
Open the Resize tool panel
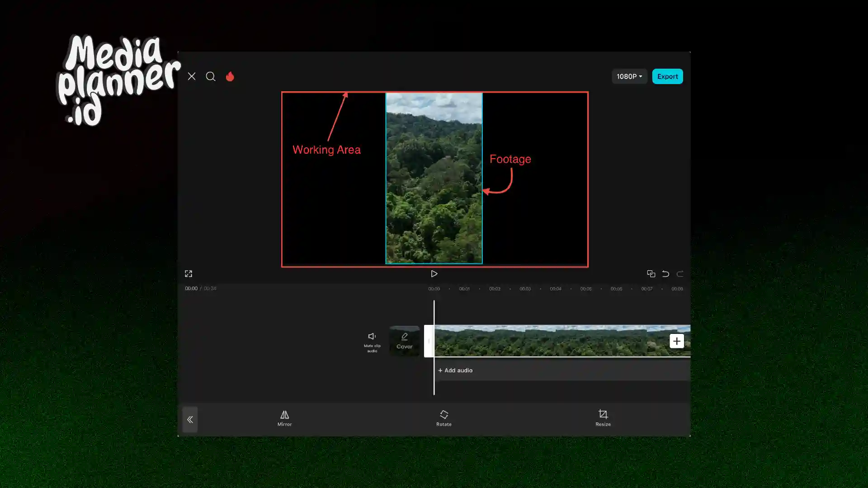click(603, 418)
